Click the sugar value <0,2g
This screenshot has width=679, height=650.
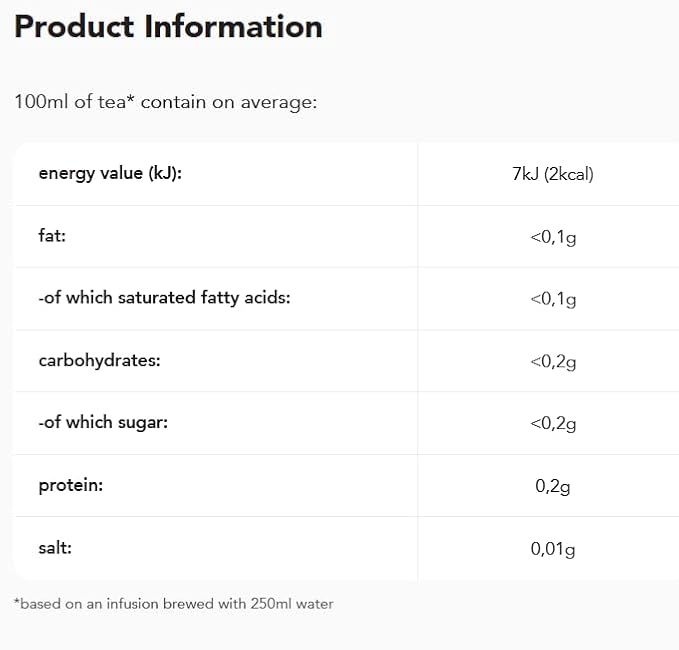click(553, 423)
